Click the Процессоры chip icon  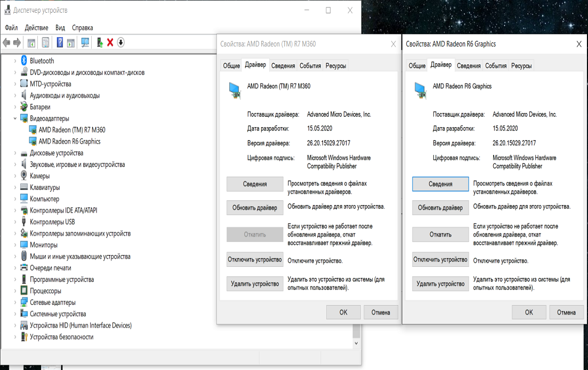(x=24, y=291)
